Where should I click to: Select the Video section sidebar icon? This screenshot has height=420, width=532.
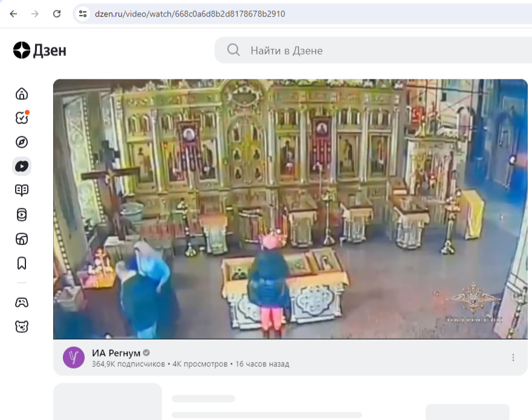point(22,166)
